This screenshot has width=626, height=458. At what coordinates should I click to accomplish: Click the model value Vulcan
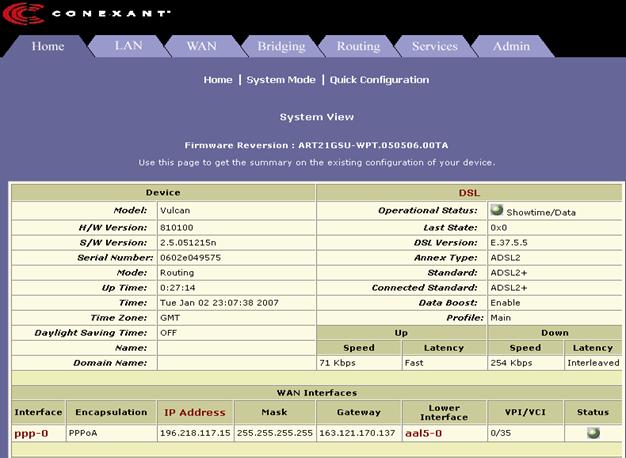pos(175,210)
